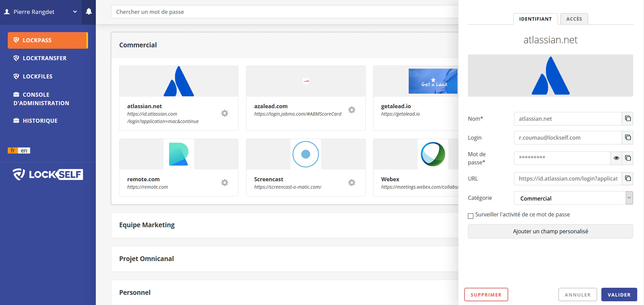This screenshot has height=305, width=644.
Task: Click the azalead.com card title
Action: pyautogui.click(x=271, y=106)
